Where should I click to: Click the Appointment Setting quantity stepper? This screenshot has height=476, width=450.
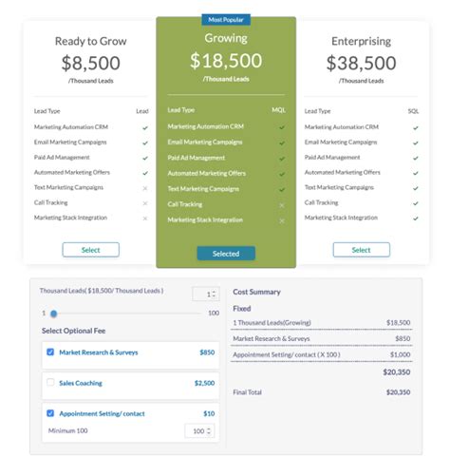coord(199,430)
